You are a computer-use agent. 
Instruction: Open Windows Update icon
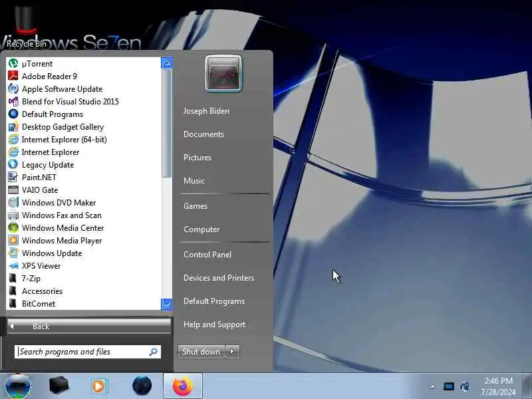click(13, 253)
